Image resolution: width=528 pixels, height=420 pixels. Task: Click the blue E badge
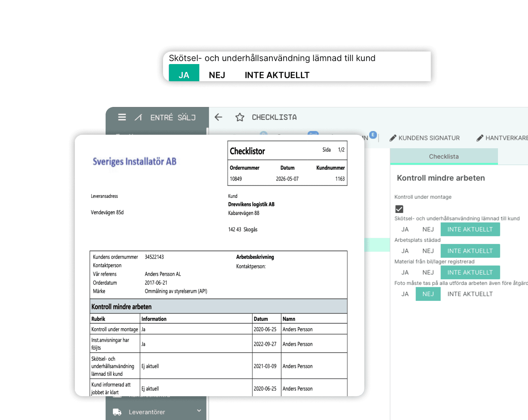pyautogui.click(x=373, y=135)
